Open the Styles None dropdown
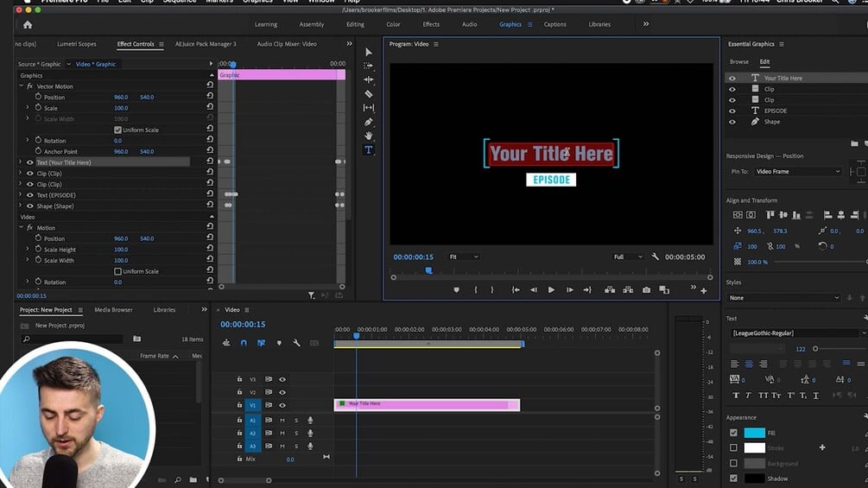 783,298
